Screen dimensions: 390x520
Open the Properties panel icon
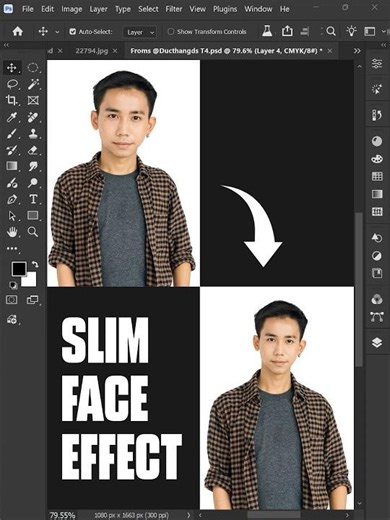pyautogui.click(x=377, y=63)
